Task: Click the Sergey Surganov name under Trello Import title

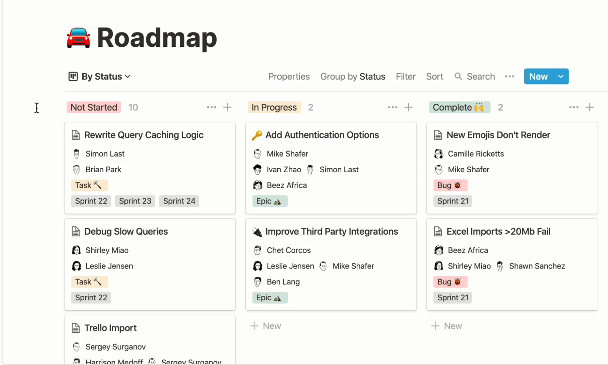Action: point(116,347)
